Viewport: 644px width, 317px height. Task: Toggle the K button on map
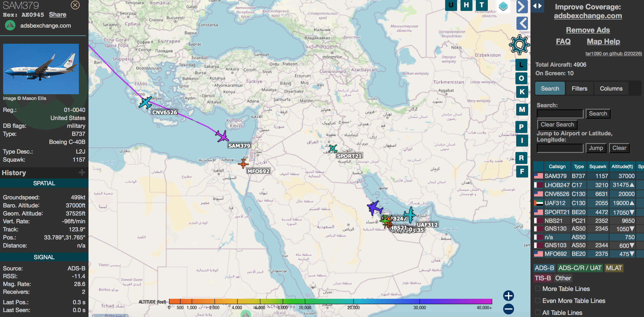tap(522, 92)
